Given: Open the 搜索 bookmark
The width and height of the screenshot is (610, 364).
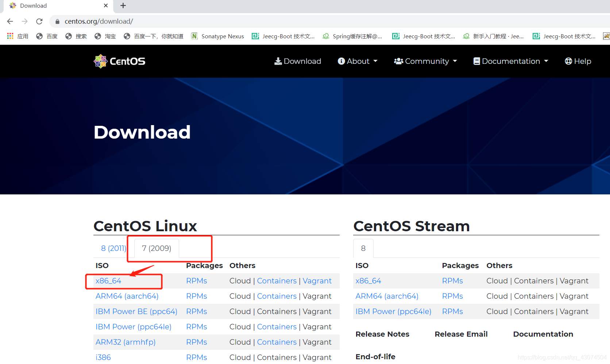Looking at the screenshot, I should 76,36.
